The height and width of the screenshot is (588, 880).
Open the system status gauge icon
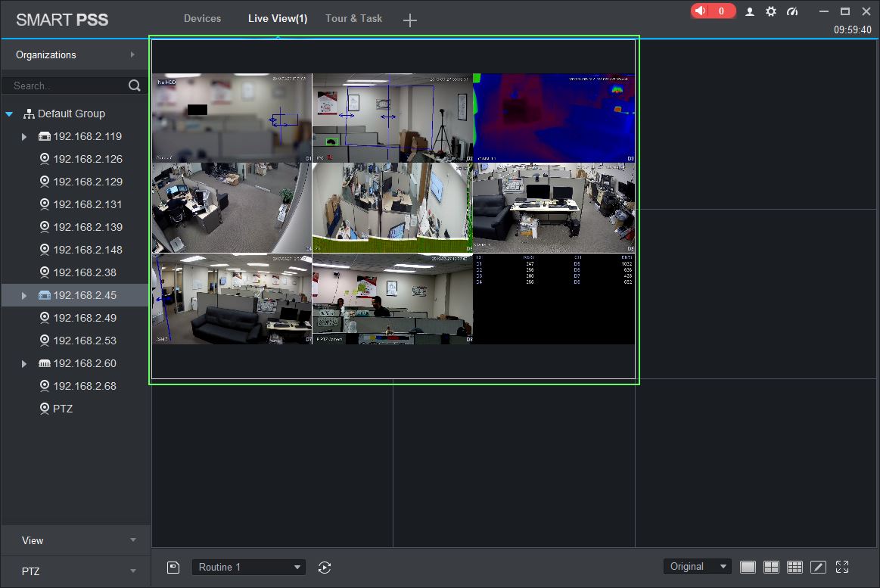pos(792,11)
